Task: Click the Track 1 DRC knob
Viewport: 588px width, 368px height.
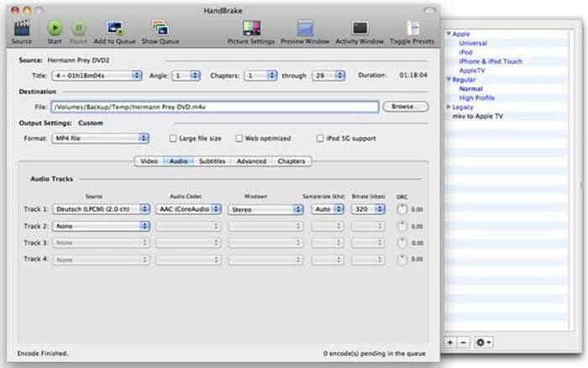Action: 402,208
